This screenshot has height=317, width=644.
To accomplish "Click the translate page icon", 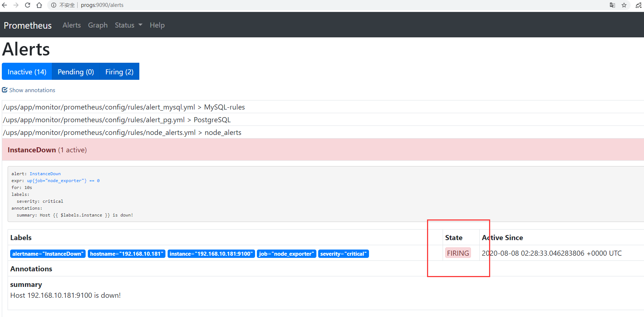I will point(612,5).
